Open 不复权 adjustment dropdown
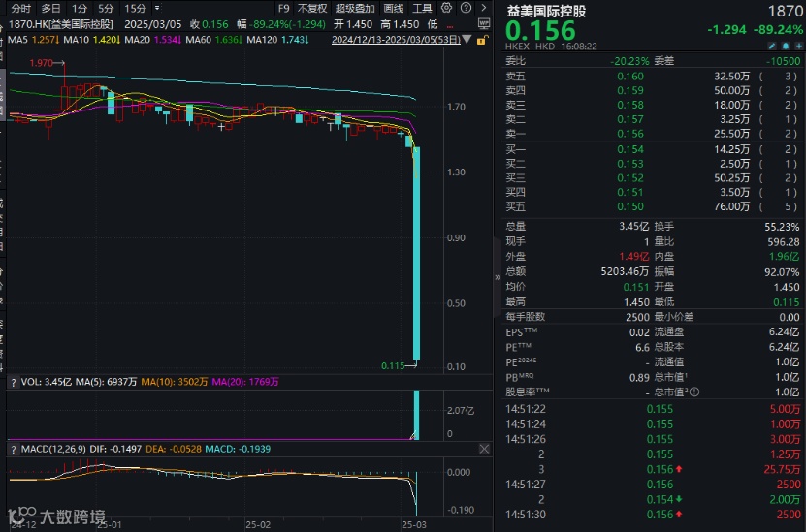This screenshot has height=532, width=806. (x=312, y=8)
